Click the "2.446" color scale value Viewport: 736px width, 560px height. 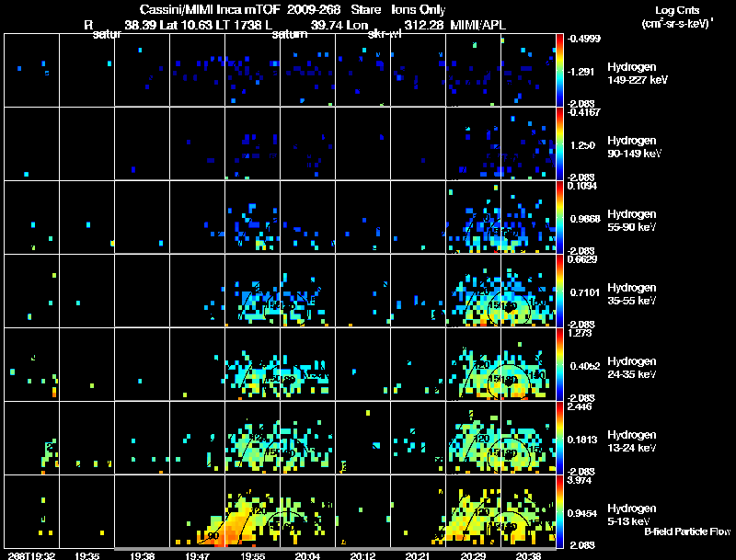click(x=581, y=406)
